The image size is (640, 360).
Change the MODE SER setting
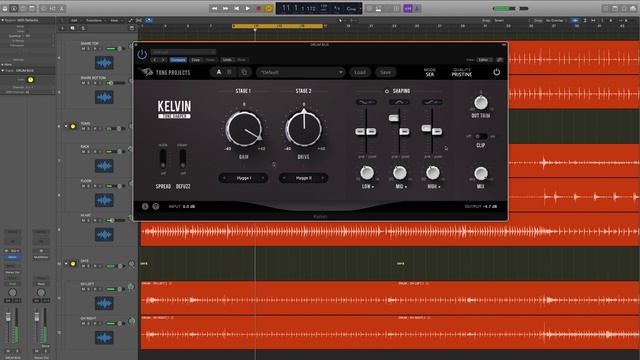[430, 73]
